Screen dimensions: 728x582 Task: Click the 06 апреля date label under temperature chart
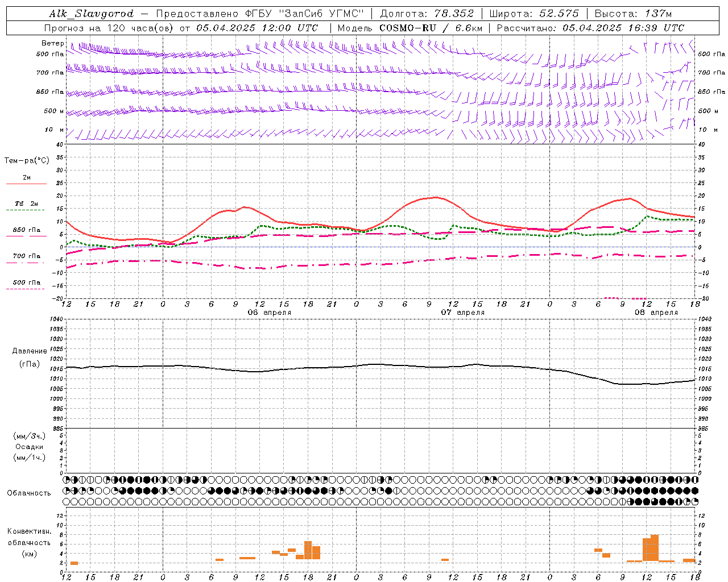[x=269, y=313]
